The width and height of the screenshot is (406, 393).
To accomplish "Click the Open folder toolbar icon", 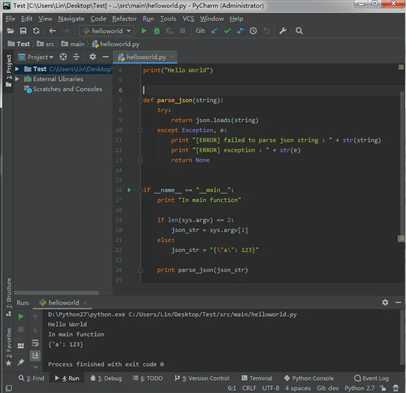I will click(10, 31).
